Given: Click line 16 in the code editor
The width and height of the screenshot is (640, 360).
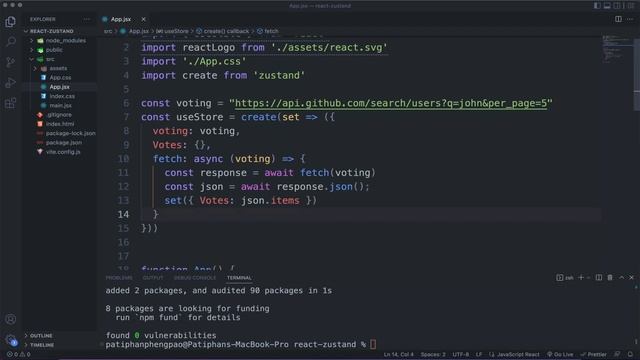Looking at the screenshot, I should 371,242.
